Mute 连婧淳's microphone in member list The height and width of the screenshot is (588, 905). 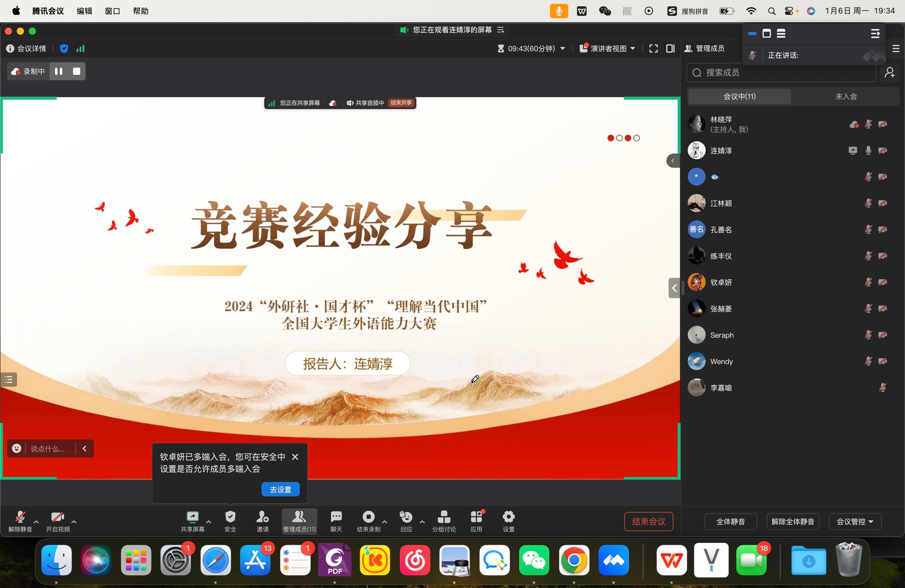coord(868,151)
